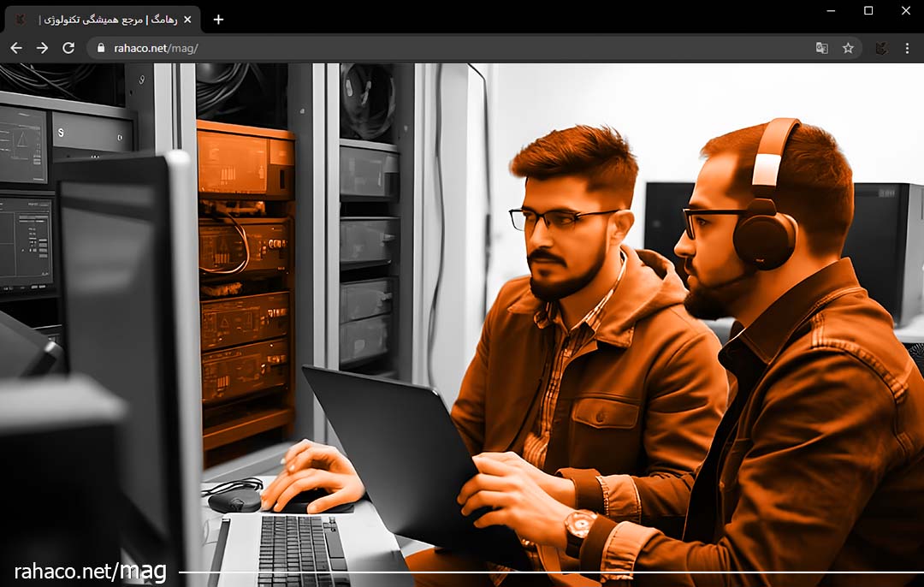Bookmark this page with the star
Screen dimensions: 924x587
click(x=848, y=48)
